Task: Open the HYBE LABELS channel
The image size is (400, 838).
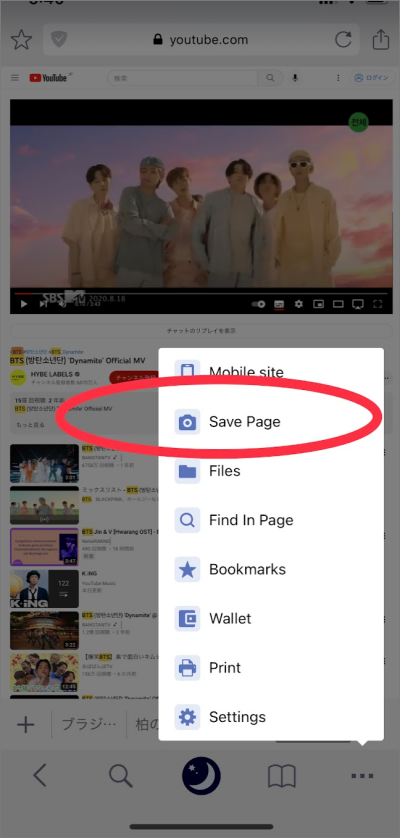Action: [52, 374]
